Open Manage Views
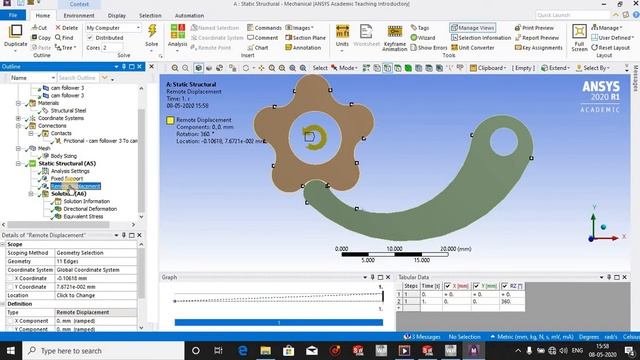640x360 pixels. click(473, 28)
